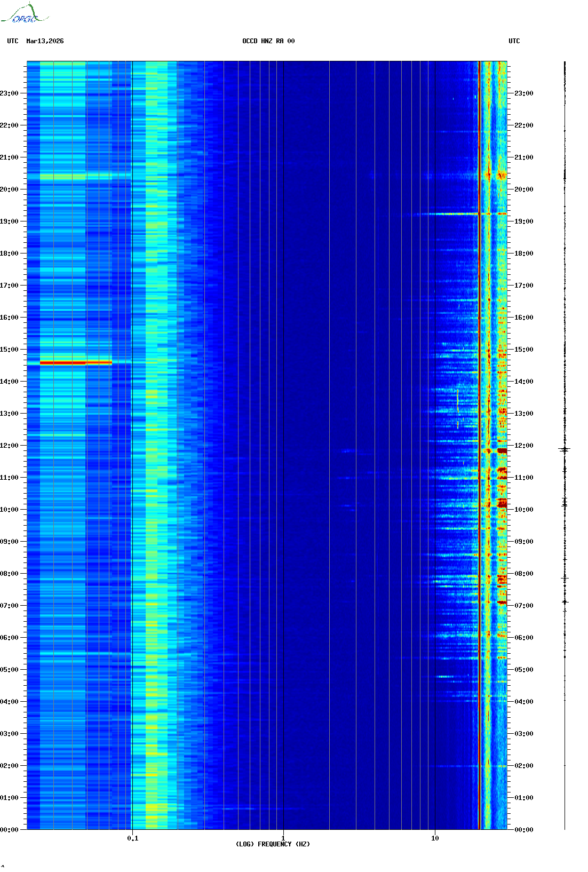Screen dimensions: 588x872
Task: Click the left-axis 22:00 time label
Action: pos(9,125)
